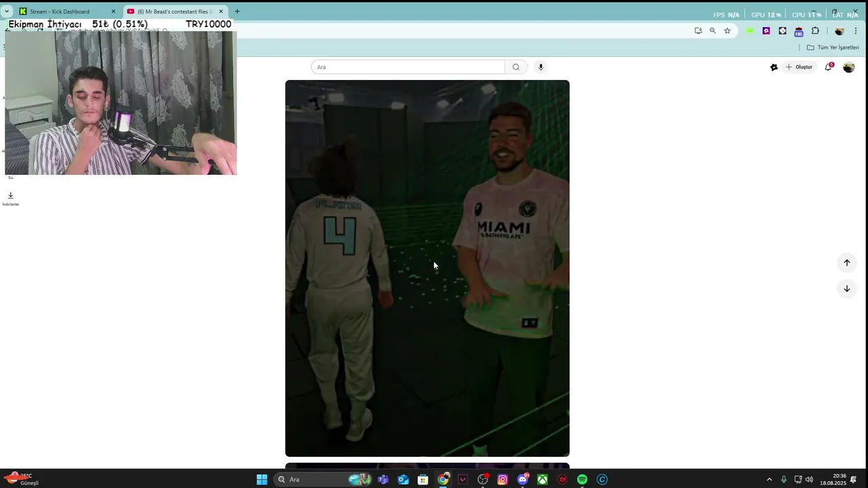Image resolution: width=868 pixels, height=488 pixels.
Task: Open OBS Studio from the taskbar
Action: coord(483,480)
